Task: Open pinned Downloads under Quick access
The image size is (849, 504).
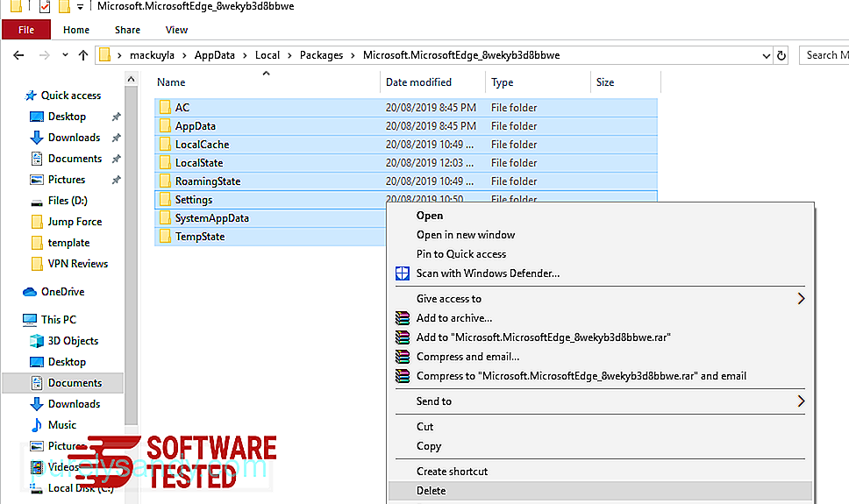Action: [74, 138]
